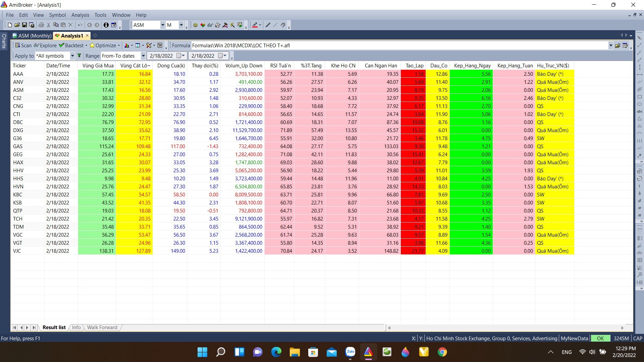Image resolution: width=644 pixels, height=362 pixels.
Task: Open the first 2/18/2022 date picker
Action: (181, 56)
